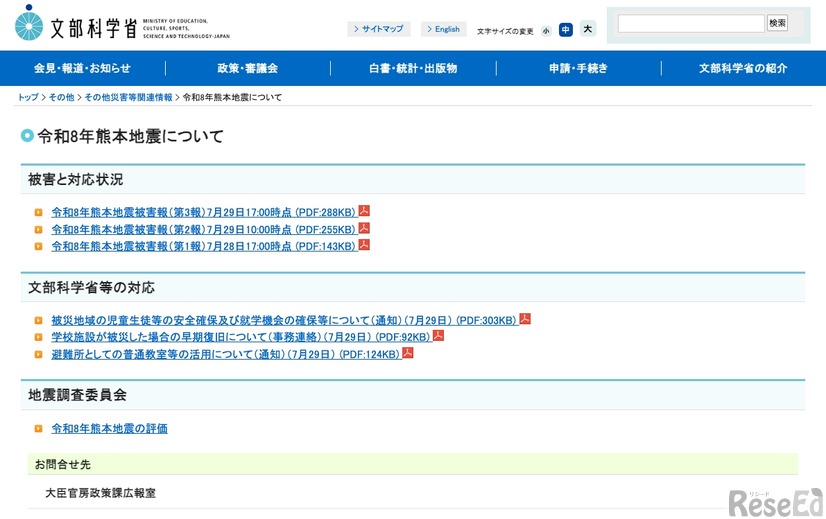The height and width of the screenshot is (519, 826).
Task: Go to その他災害等関連情報 breadcrumb
Action: [x=128, y=97]
